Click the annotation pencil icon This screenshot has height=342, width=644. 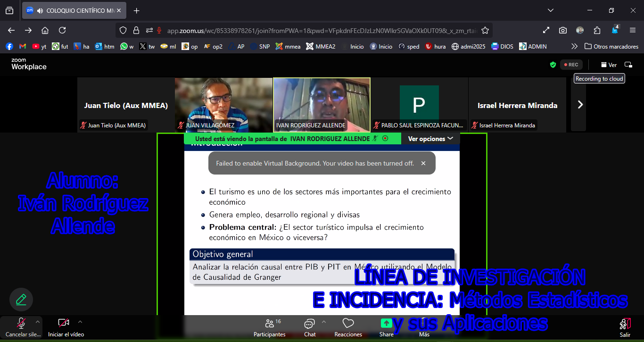point(21,300)
